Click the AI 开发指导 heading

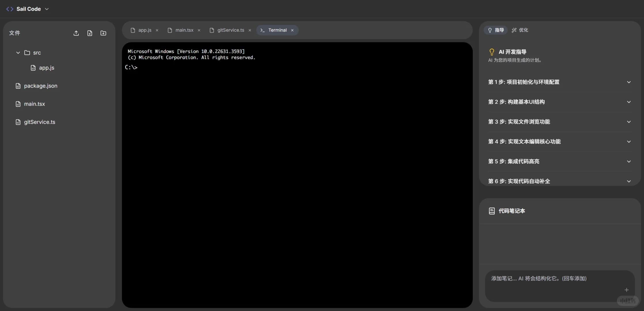(513, 52)
